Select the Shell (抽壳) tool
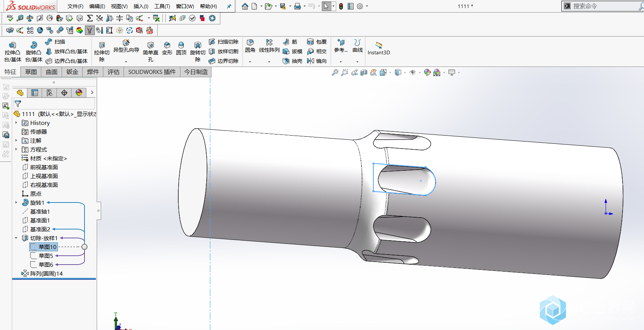The width and height of the screenshot is (644, 330). tap(293, 61)
